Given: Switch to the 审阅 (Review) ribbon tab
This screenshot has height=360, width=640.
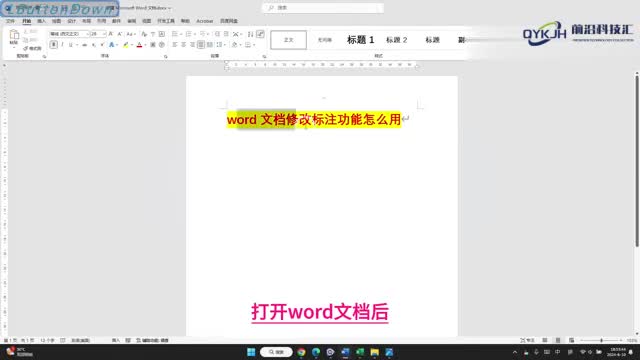Looking at the screenshot, I should coord(131,21).
